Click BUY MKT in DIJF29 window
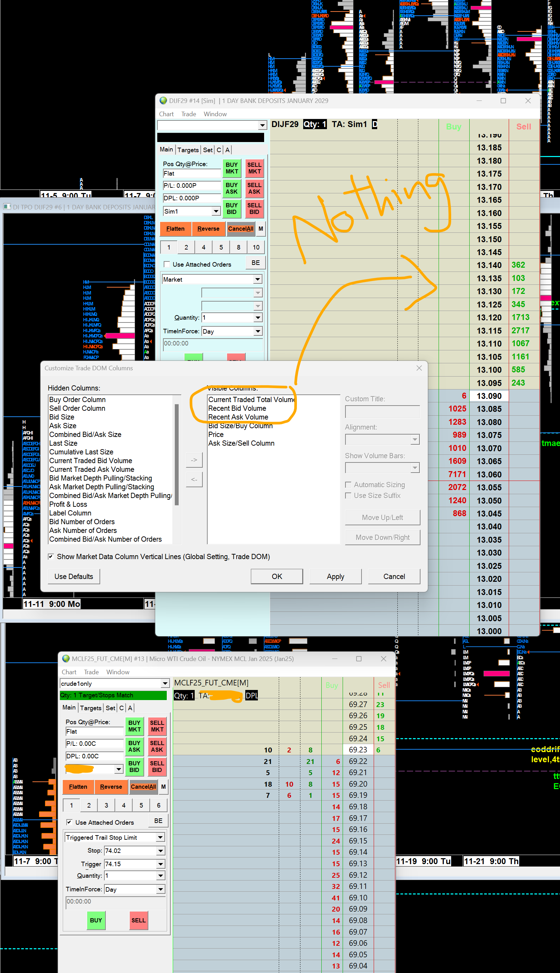 232,168
